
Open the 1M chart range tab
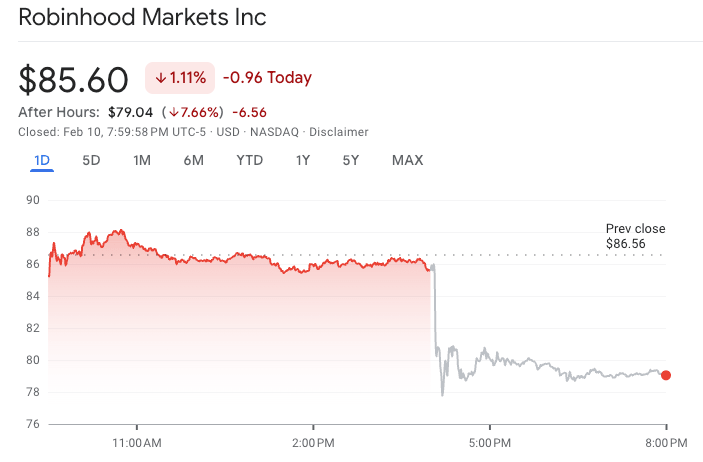142,160
